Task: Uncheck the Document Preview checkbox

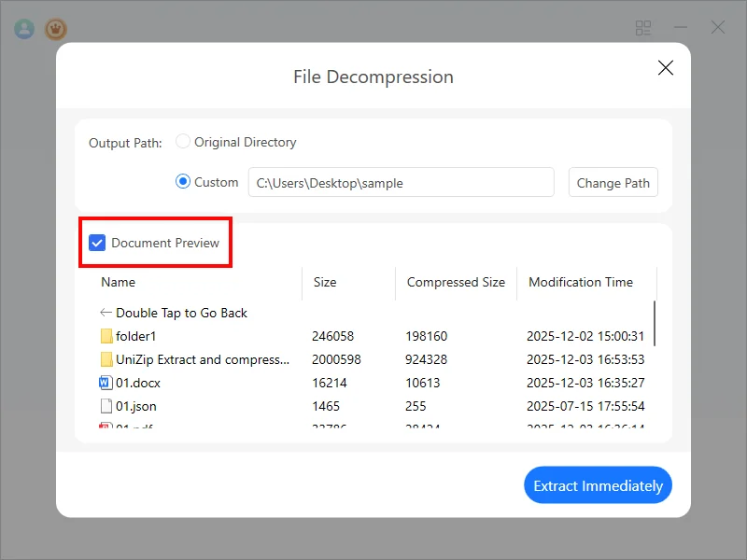Action: click(x=97, y=243)
